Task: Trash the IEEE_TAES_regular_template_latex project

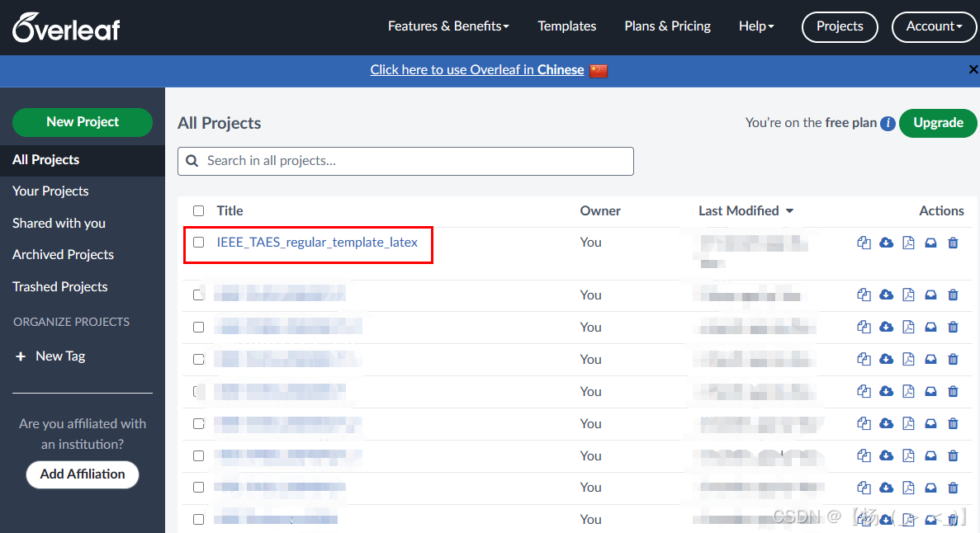Action: (953, 243)
